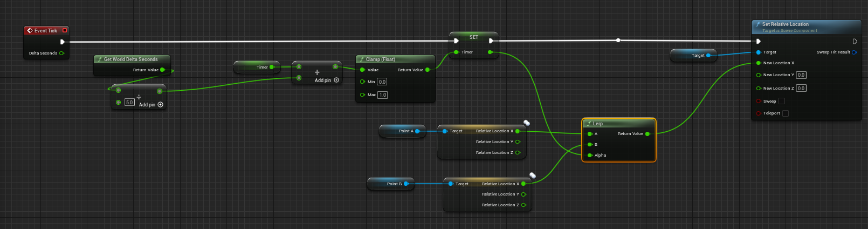Click the SET node execution output pin
Screen dimensions: 868x229
tap(491, 41)
